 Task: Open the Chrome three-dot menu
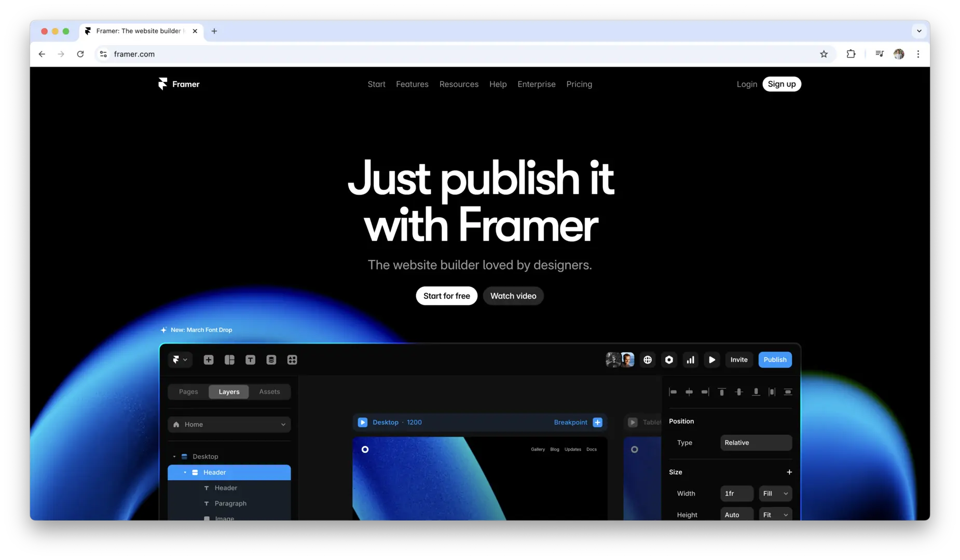pos(918,54)
